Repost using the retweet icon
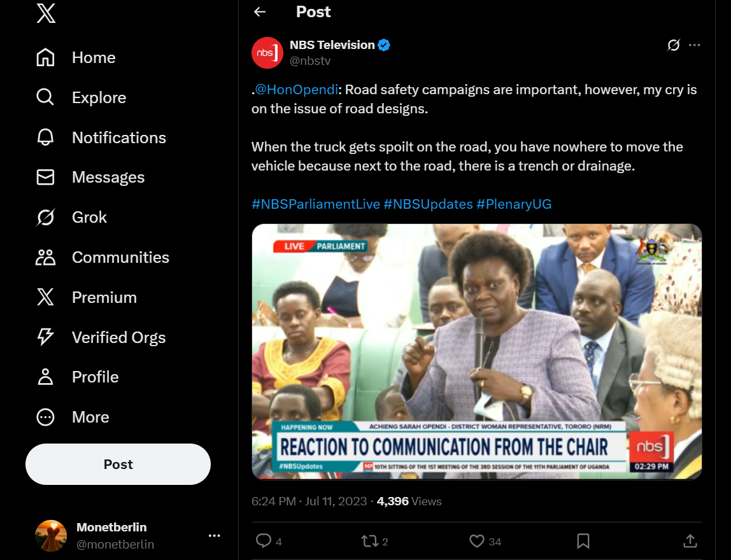 (369, 541)
